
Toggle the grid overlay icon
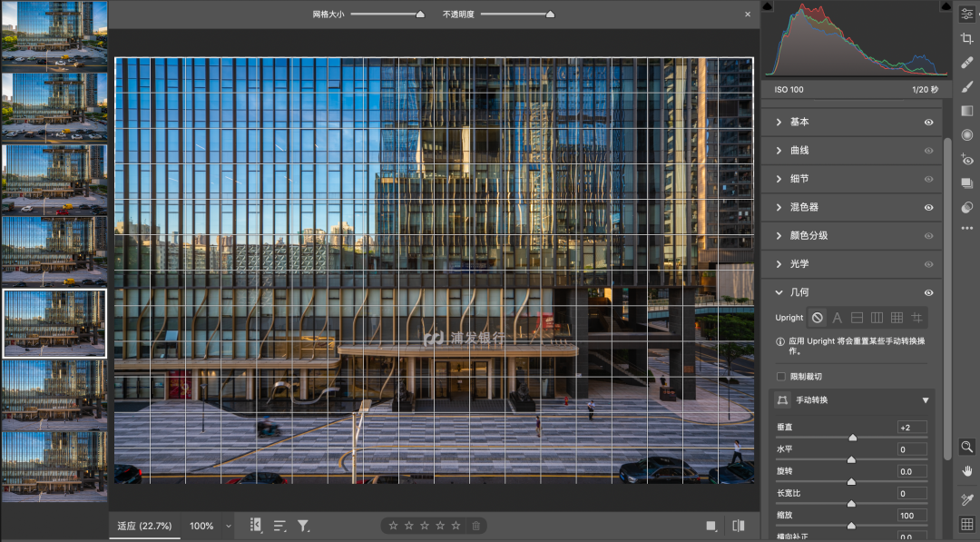pyautogui.click(x=966, y=524)
